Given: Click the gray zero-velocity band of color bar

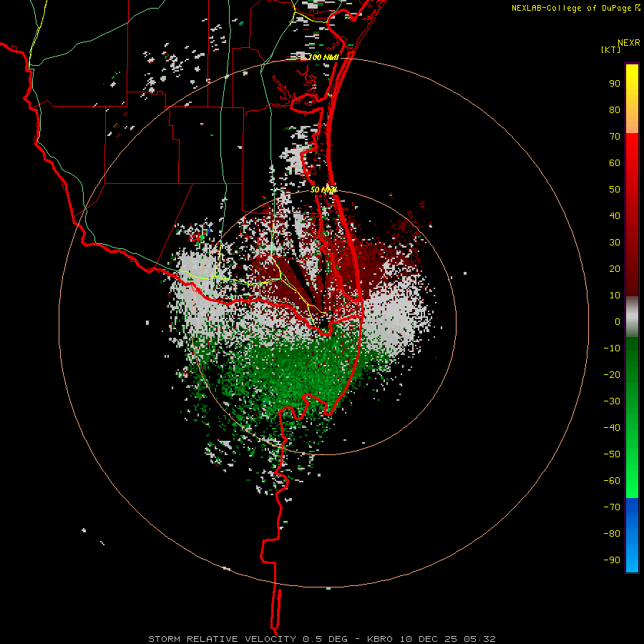Looking at the screenshot, I should [632, 317].
